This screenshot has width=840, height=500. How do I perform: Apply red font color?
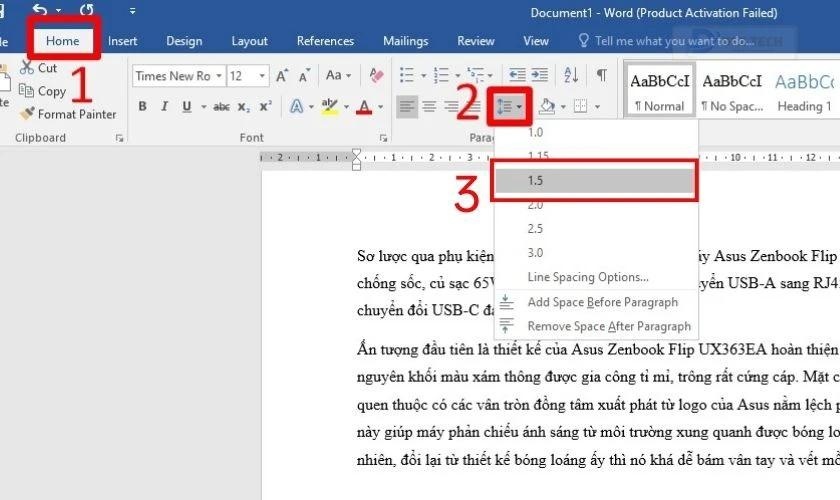[x=364, y=107]
